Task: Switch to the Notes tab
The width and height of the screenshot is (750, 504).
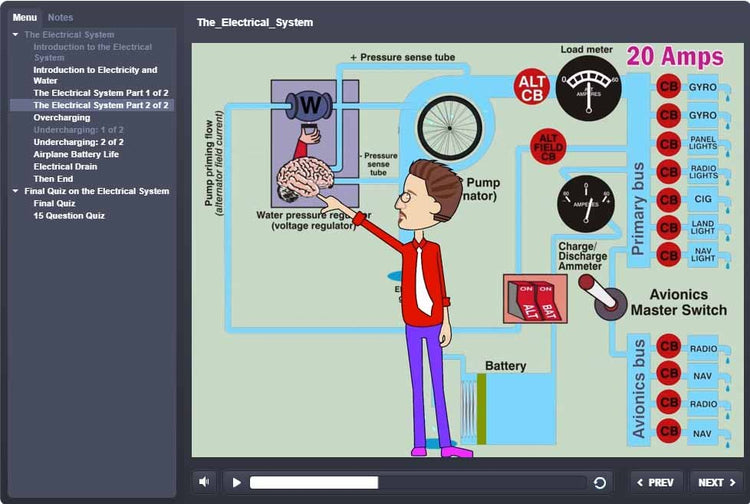Action: pyautogui.click(x=60, y=18)
